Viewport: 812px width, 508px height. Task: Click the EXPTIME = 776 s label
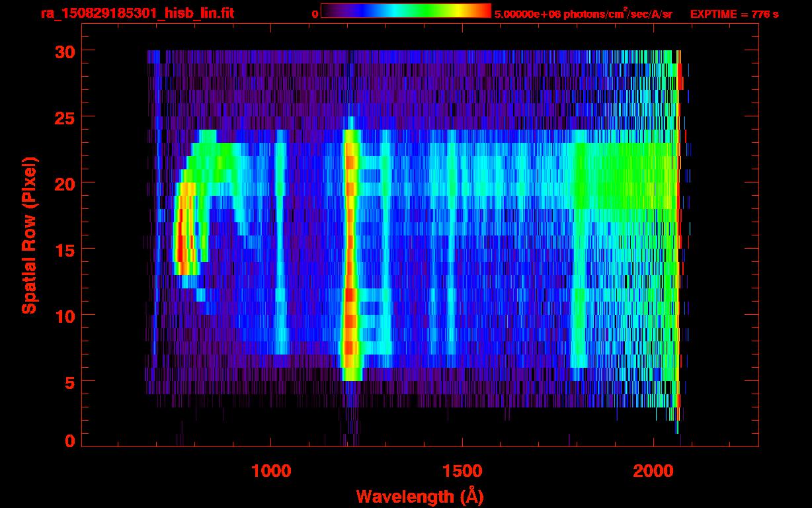click(x=734, y=14)
